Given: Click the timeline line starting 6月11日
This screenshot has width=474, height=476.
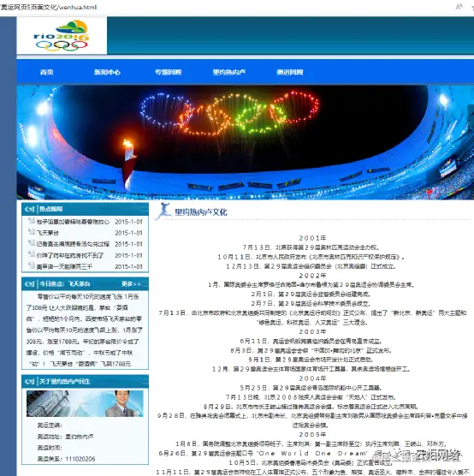Looking at the screenshot, I should 311,342.
